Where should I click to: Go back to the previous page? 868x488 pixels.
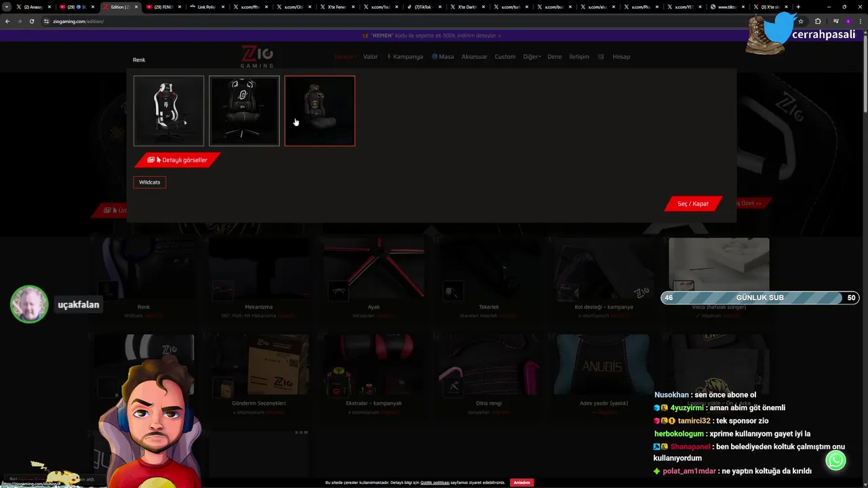coord(7,21)
